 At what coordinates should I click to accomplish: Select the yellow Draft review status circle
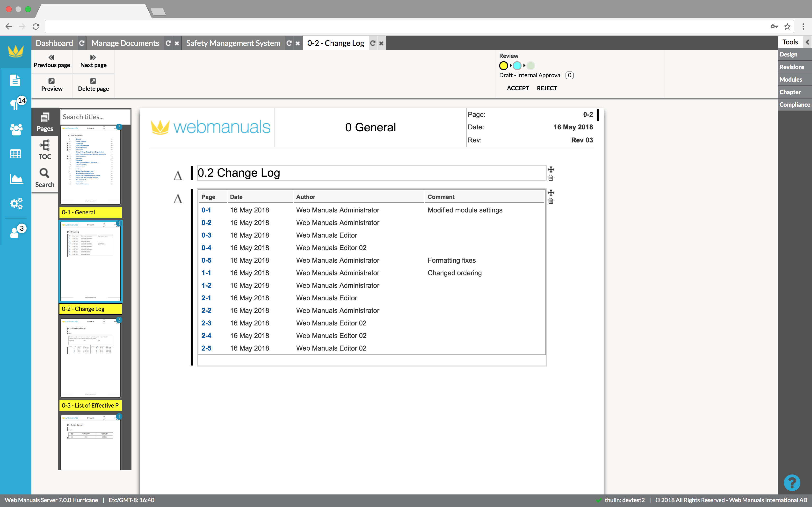coord(503,66)
